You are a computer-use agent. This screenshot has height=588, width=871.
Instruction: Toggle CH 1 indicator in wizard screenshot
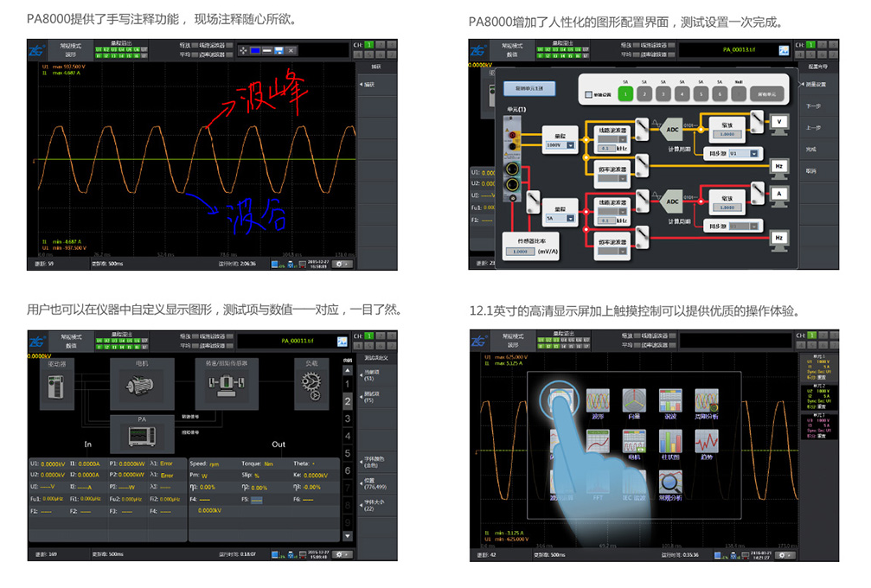pyautogui.click(x=811, y=45)
